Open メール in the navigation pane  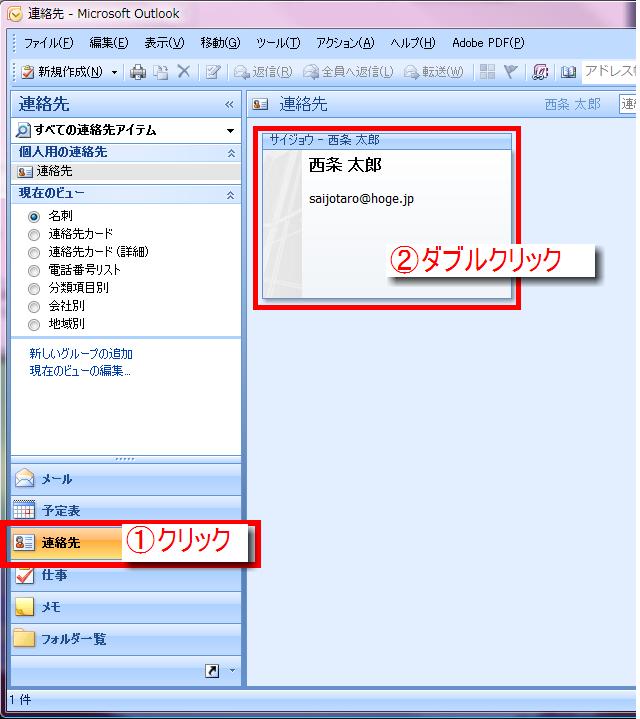pos(56,479)
